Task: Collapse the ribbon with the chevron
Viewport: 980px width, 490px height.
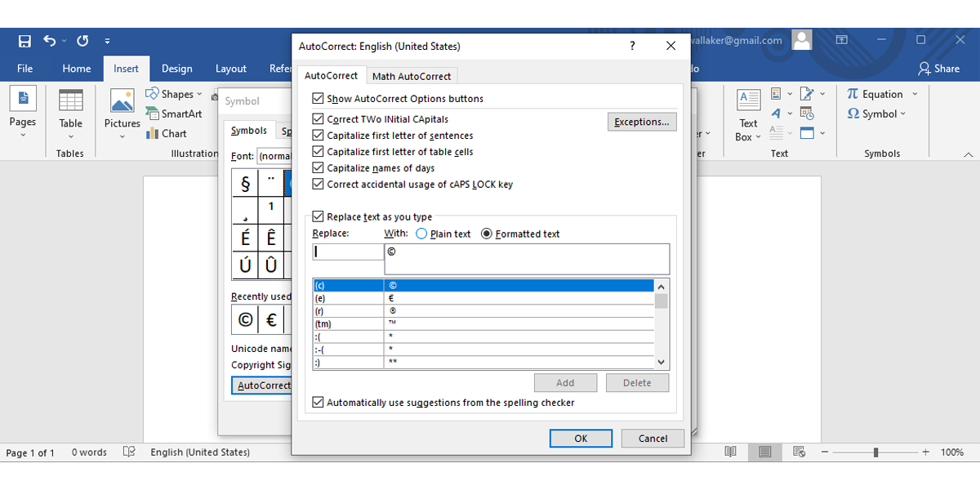Action: click(967, 153)
